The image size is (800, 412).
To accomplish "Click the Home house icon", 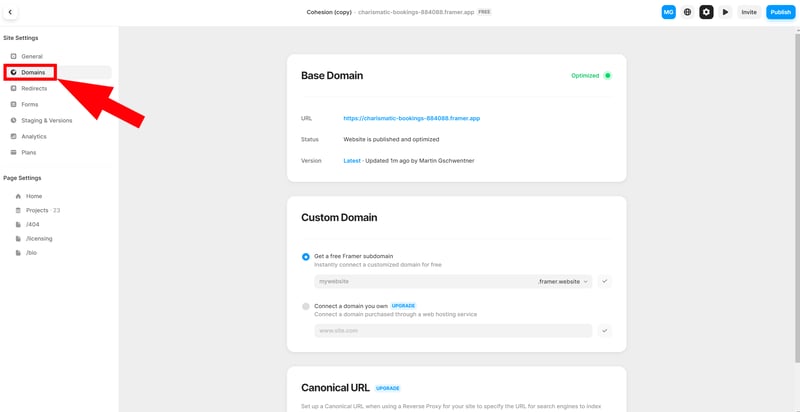I will tap(18, 196).
